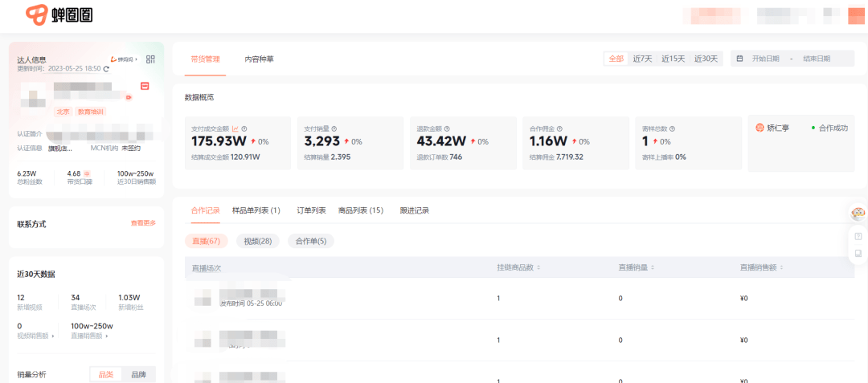868x383 pixels.
Task: Click the red calendar icon beside the profile name
Action: (x=145, y=86)
